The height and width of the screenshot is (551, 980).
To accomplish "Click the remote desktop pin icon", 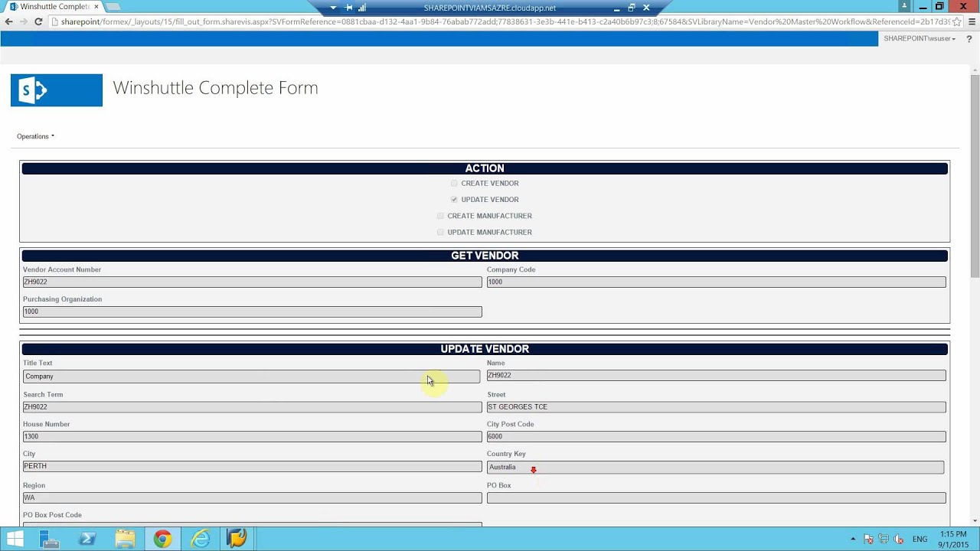I will tap(348, 8).
